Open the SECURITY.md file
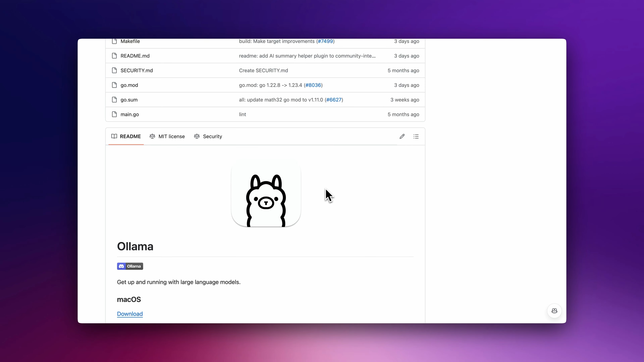The image size is (644, 362). point(137,70)
